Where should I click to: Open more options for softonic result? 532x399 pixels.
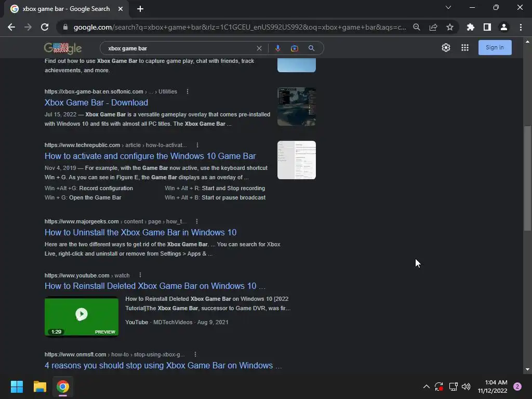click(x=187, y=91)
